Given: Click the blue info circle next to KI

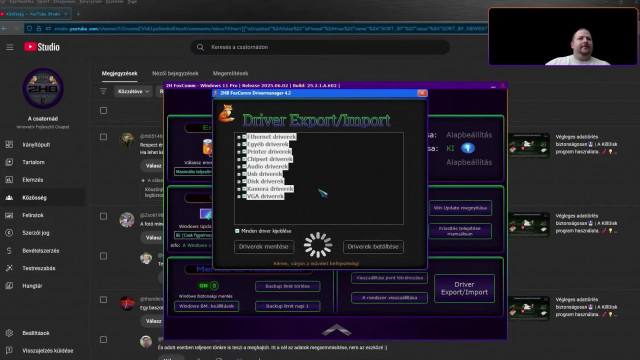Looking at the screenshot, I should point(468,148).
